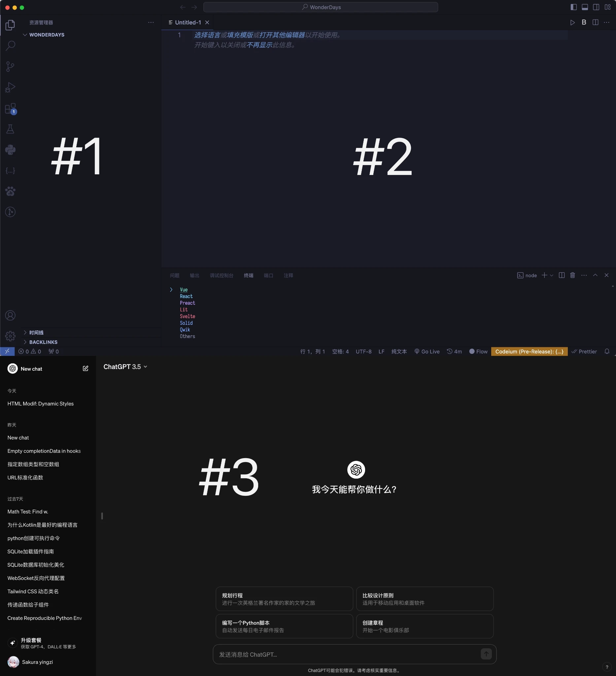
Task: Click Go Live in the status bar
Action: 427,352
